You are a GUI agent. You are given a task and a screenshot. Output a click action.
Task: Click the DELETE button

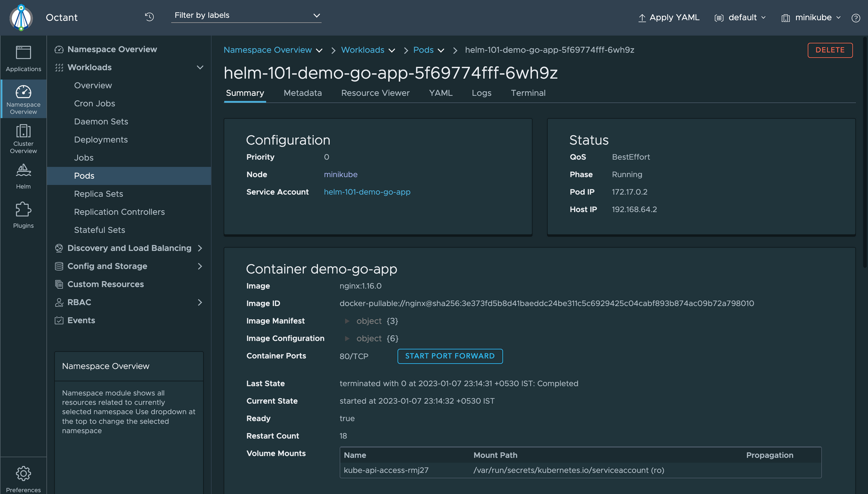coord(830,50)
